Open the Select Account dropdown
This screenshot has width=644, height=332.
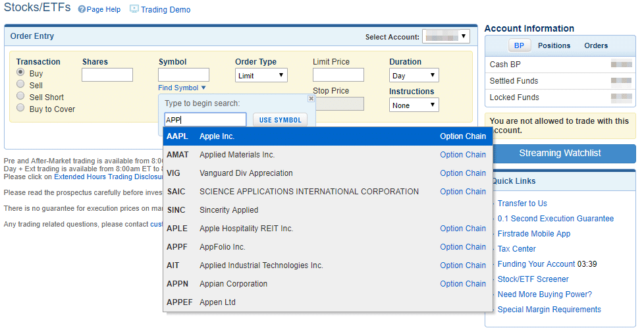pyautogui.click(x=446, y=37)
